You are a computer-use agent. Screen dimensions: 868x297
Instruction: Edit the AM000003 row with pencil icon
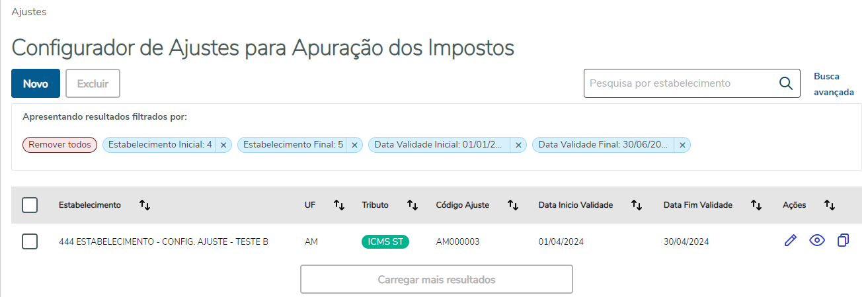click(790, 241)
